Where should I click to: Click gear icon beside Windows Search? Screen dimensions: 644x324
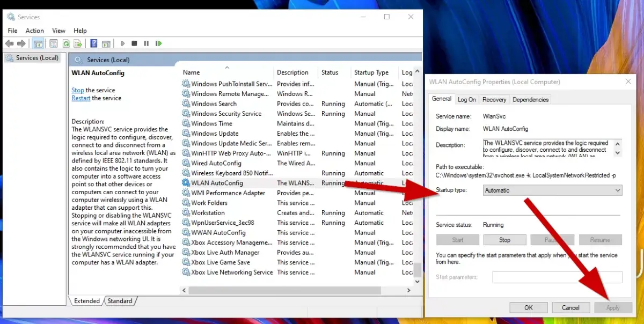tap(186, 104)
